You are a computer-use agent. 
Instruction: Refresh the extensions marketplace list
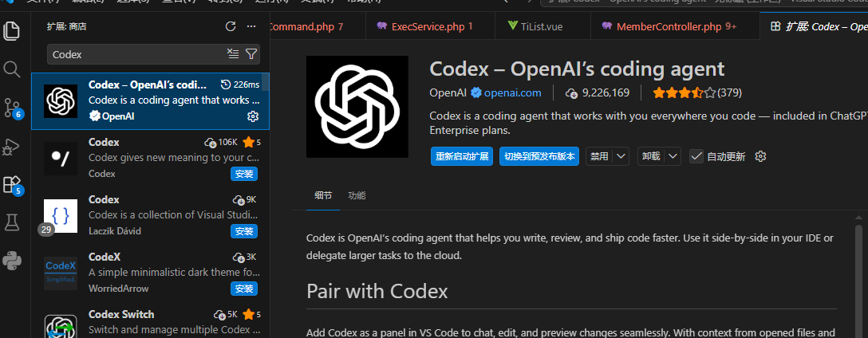(231, 26)
